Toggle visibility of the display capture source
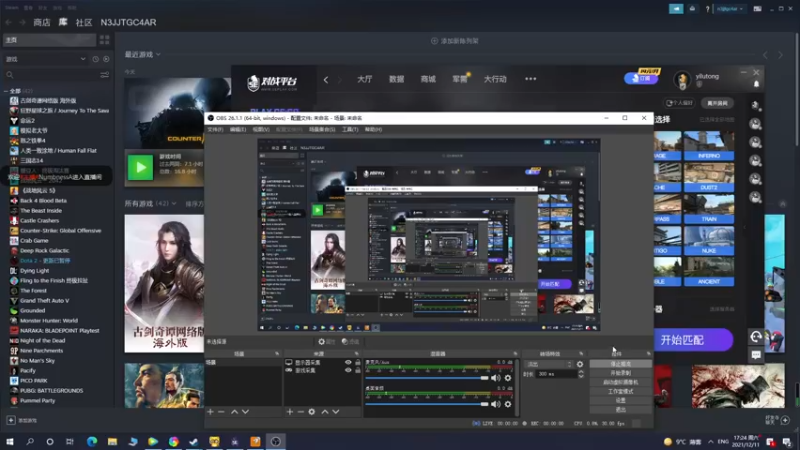 coord(348,362)
